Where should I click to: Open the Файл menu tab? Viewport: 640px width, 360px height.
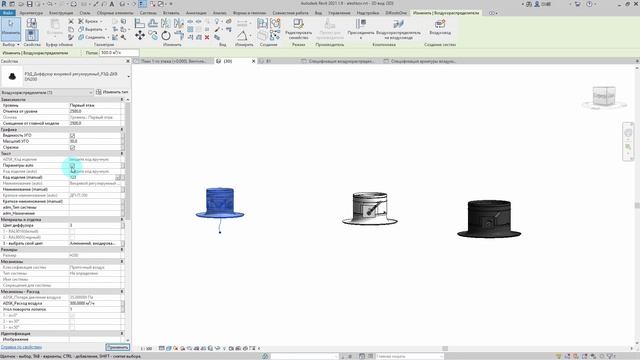click(x=8, y=13)
